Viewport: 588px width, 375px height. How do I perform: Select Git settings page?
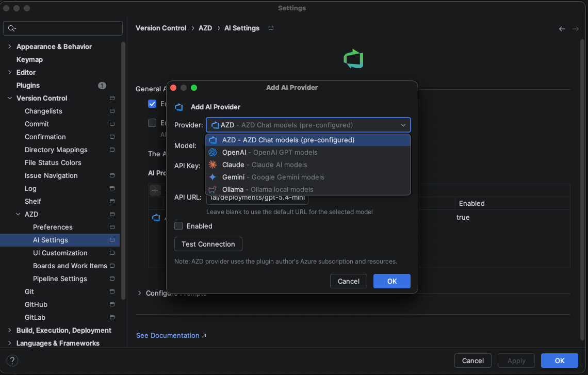29,292
